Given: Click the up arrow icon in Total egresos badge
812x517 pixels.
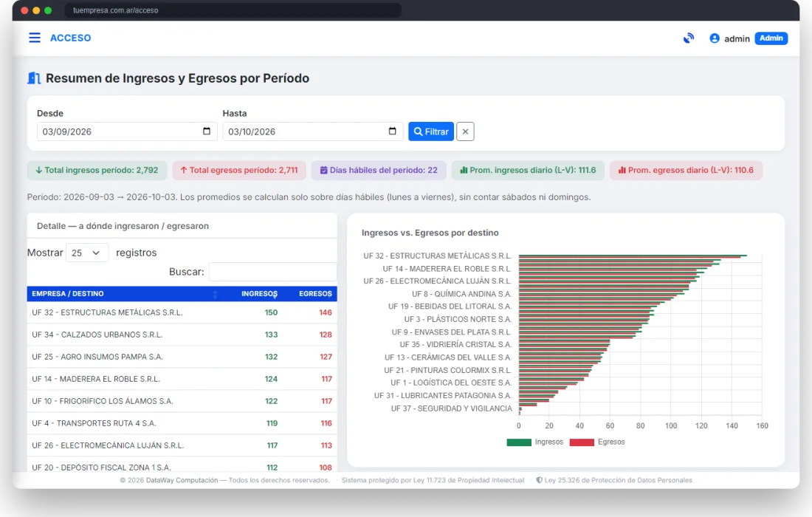Looking at the screenshot, I should 184,170.
